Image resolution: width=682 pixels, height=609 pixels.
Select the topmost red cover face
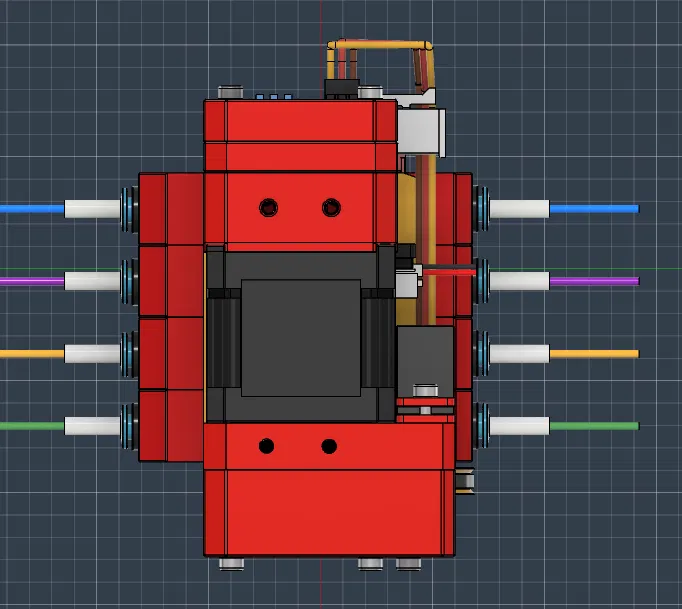(x=300, y=121)
